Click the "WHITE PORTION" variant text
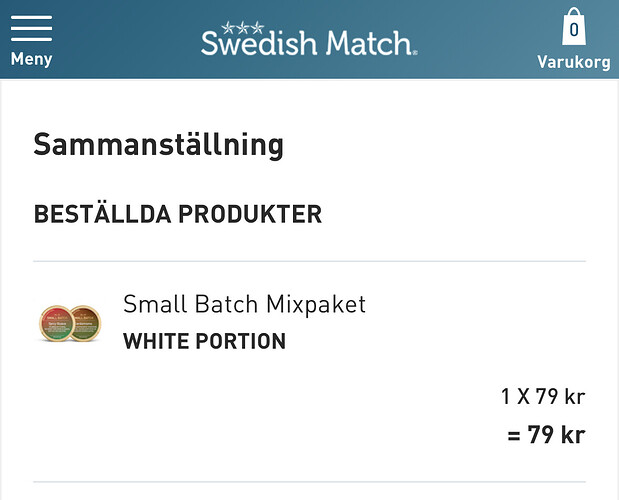619x500 pixels. (204, 341)
